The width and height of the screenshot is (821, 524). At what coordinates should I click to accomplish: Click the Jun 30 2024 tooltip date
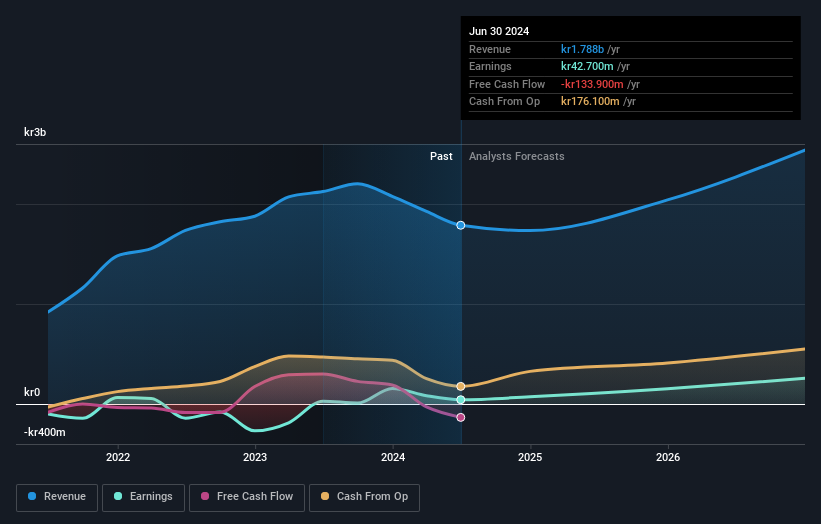click(x=499, y=31)
